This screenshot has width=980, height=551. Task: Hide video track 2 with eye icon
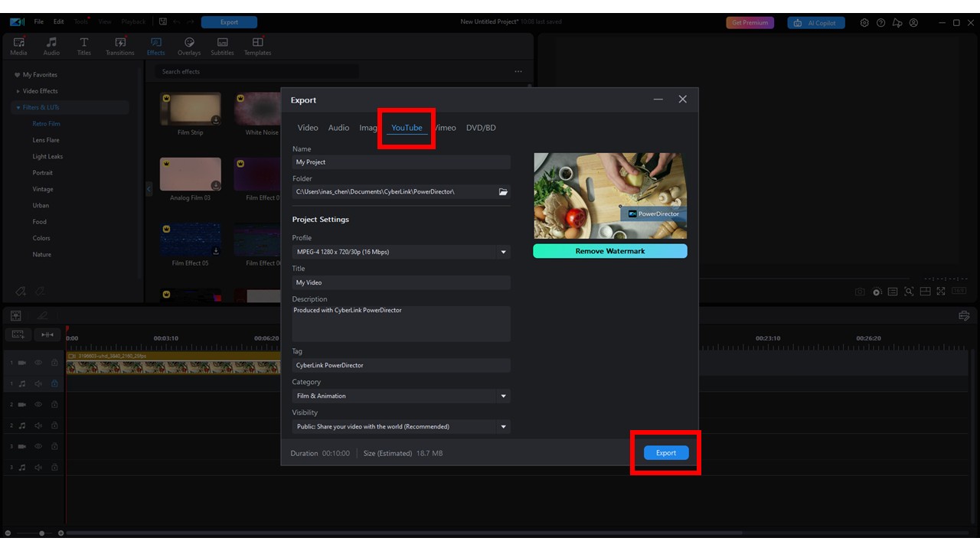point(38,404)
